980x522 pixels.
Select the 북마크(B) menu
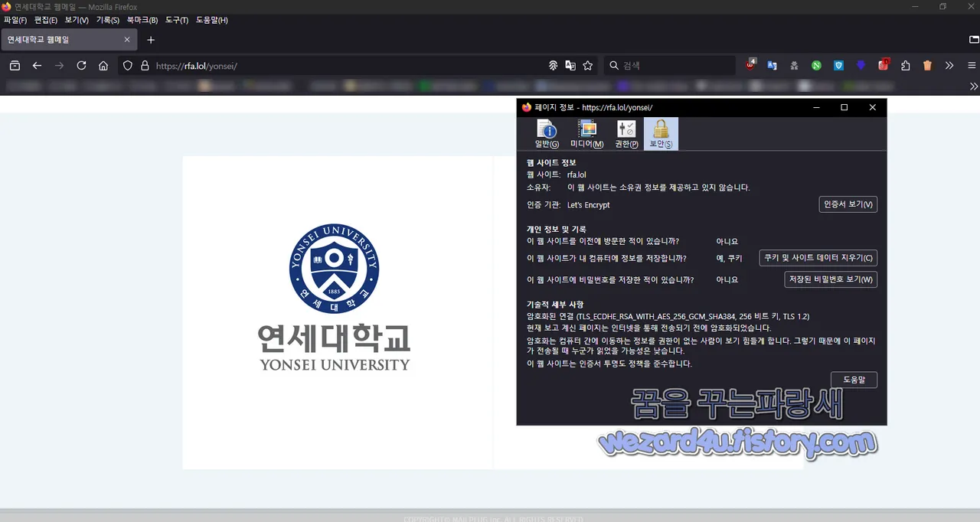point(142,20)
